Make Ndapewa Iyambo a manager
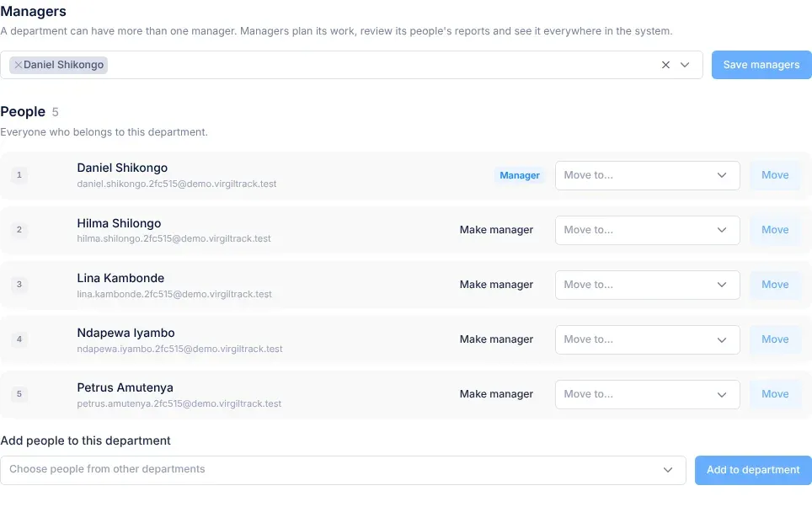812x507 pixels. click(x=496, y=339)
